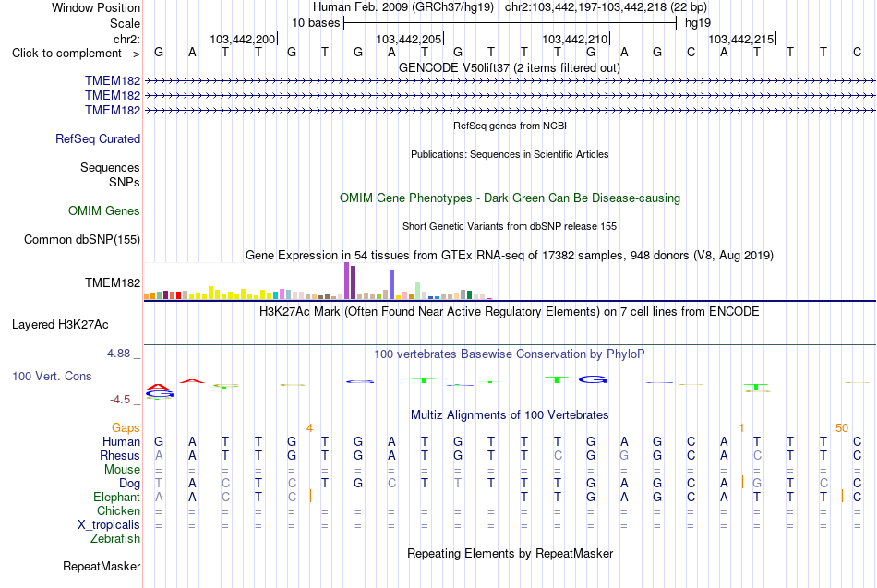
Task: Click the '10 bases' scale bar label
Action: click(x=316, y=23)
